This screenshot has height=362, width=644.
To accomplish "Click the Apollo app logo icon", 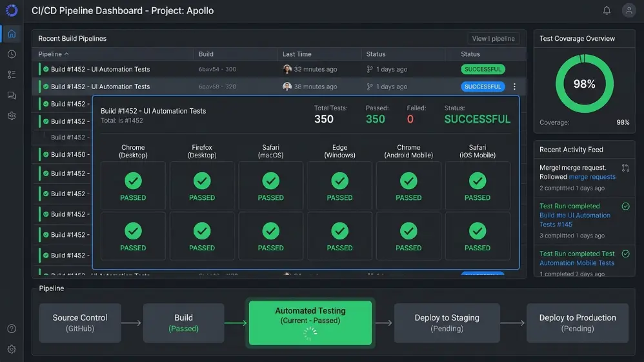I will point(12,10).
